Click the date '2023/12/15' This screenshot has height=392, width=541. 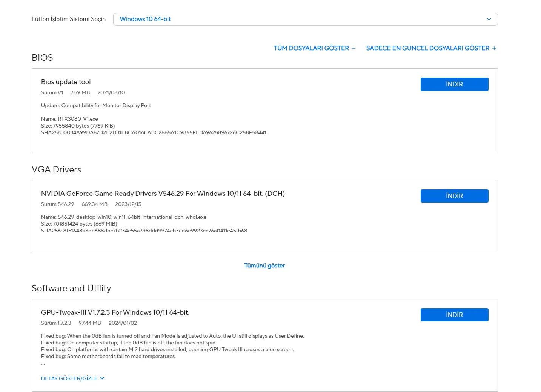(128, 204)
